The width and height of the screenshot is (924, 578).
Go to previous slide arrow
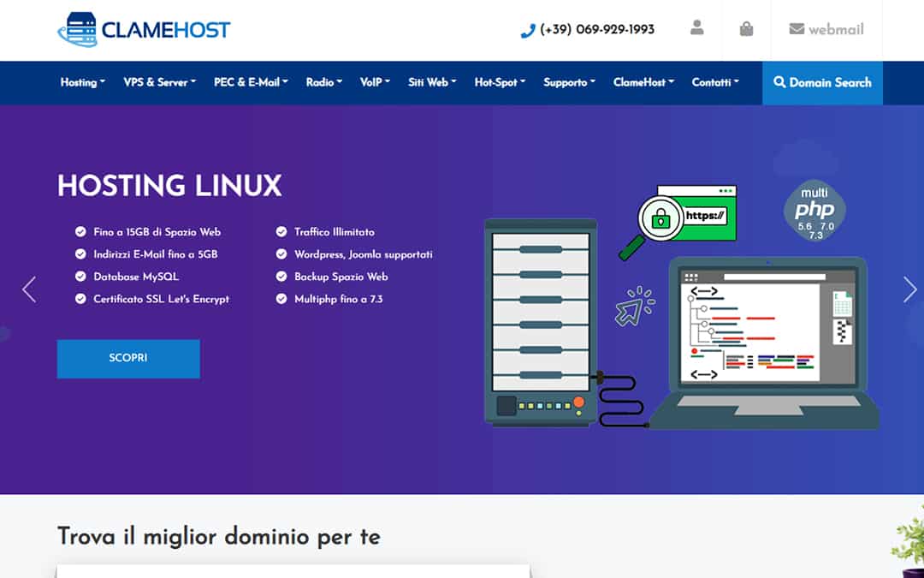click(29, 289)
